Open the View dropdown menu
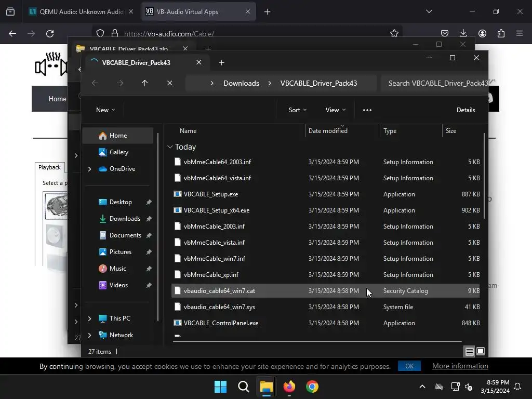 click(x=335, y=110)
